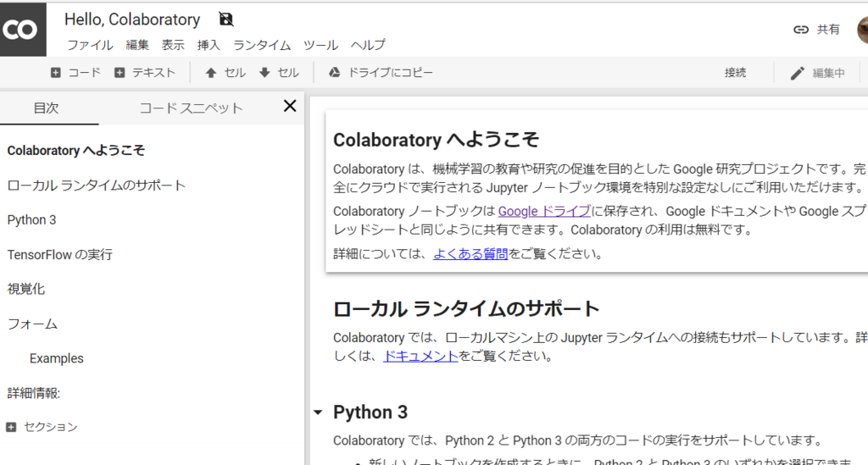Click the plus icon next to セクション
Screen dimensions: 868x465
coord(11,427)
